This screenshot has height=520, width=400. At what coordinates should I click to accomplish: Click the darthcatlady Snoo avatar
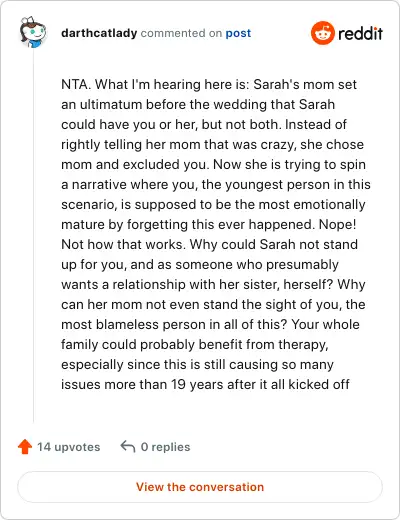pyautogui.click(x=33, y=32)
